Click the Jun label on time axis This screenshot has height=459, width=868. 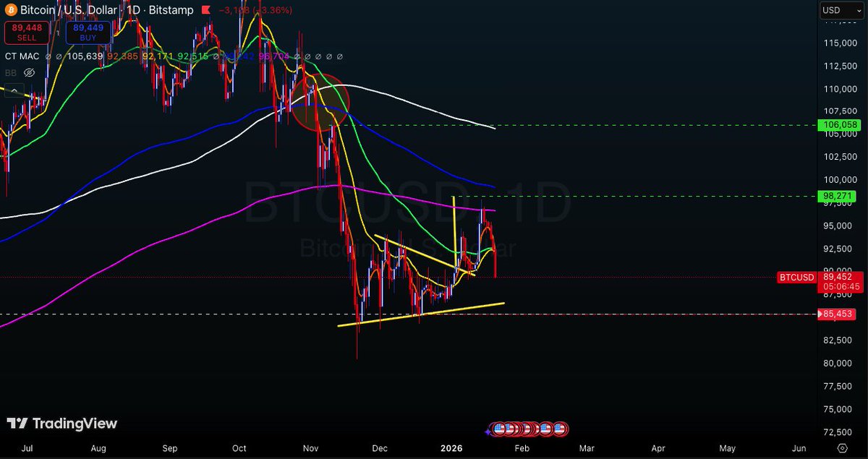pos(799,447)
